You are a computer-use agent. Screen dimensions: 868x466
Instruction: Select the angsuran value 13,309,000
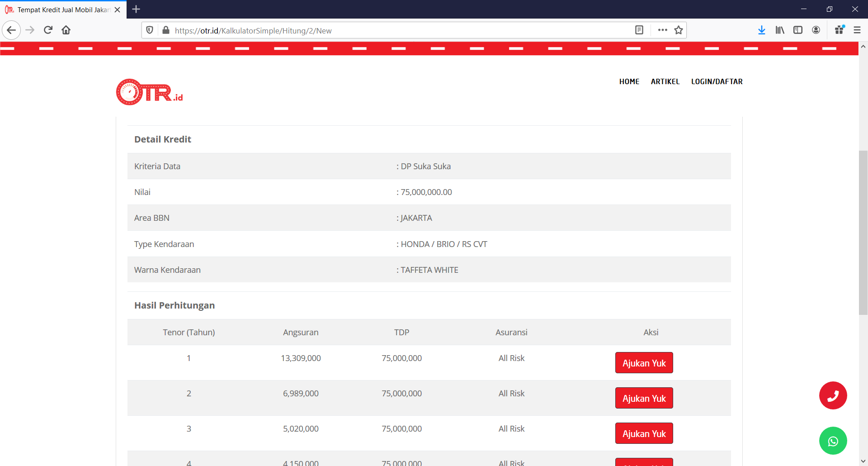301,358
